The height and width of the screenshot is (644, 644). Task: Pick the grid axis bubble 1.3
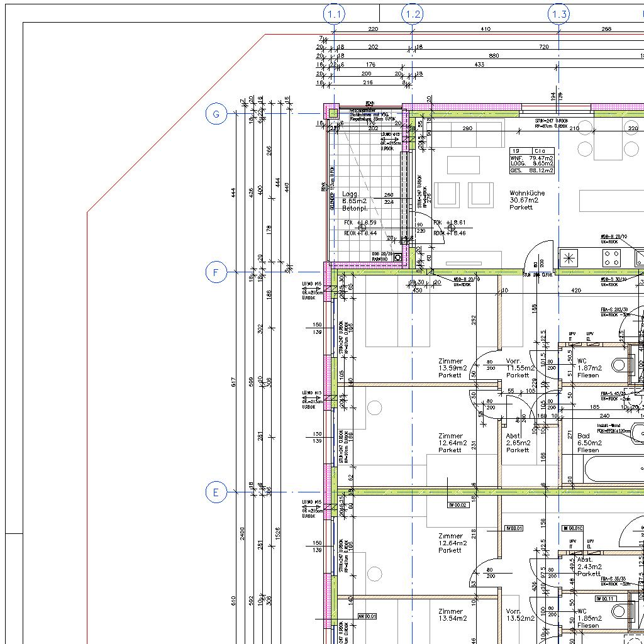[x=558, y=14]
